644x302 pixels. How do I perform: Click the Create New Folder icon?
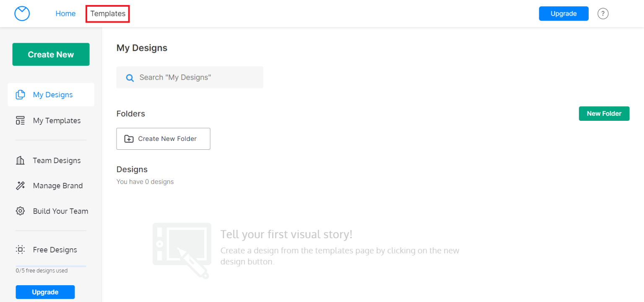pos(129,138)
